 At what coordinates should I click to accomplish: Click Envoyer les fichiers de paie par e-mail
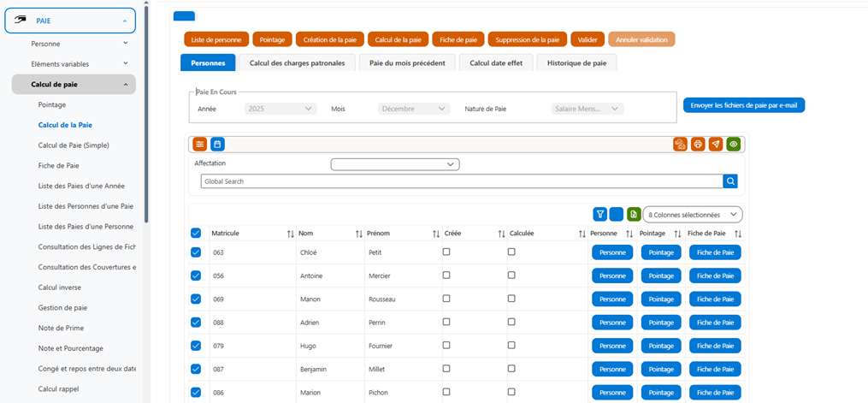pos(744,105)
